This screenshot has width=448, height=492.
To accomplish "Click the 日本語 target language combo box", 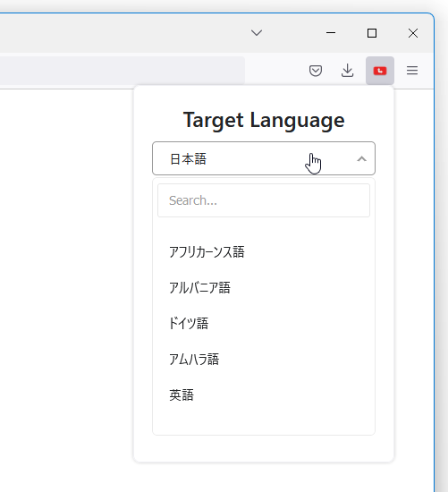I will [x=264, y=158].
